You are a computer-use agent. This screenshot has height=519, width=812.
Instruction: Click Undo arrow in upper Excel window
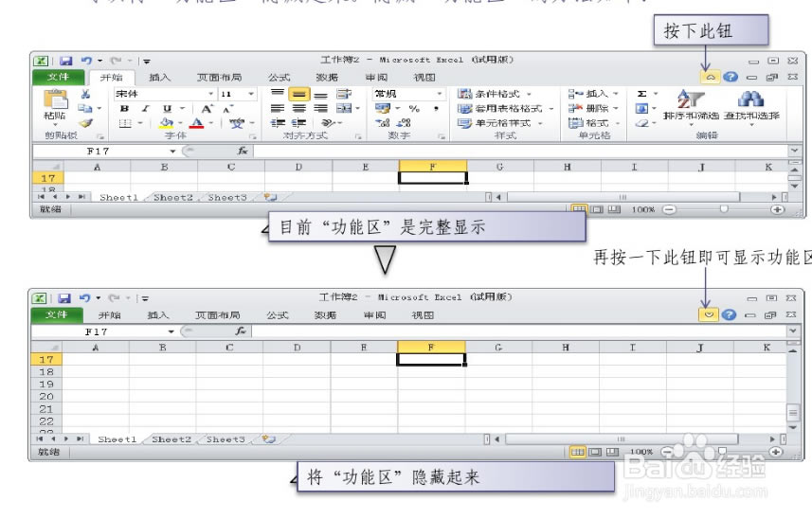point(86,61)
